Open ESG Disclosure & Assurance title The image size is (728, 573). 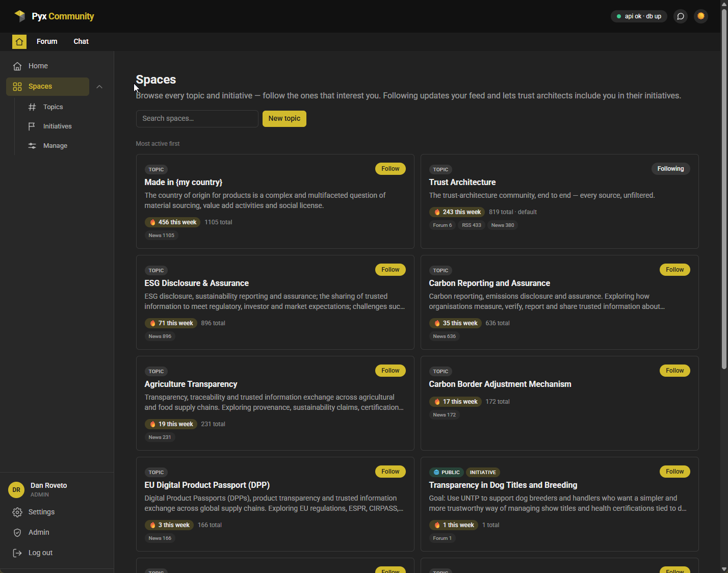197,283
